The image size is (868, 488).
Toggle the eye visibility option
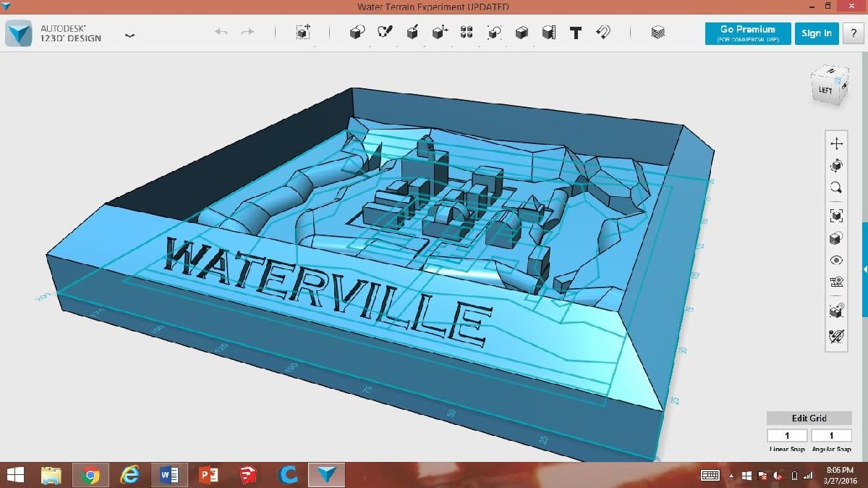coord(836,260)
